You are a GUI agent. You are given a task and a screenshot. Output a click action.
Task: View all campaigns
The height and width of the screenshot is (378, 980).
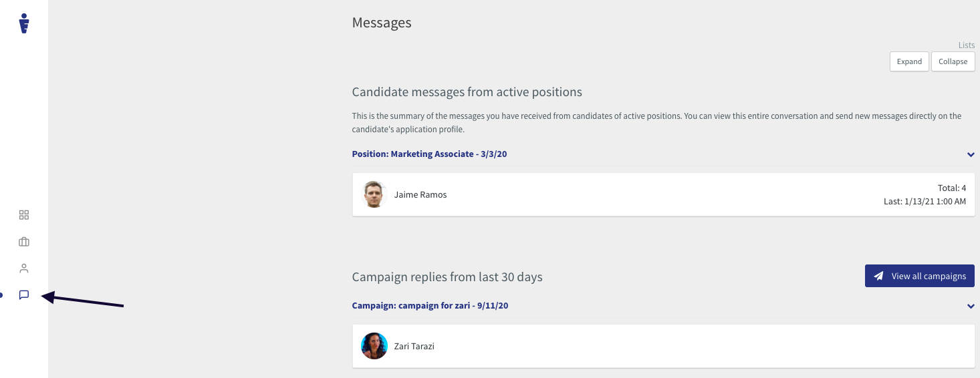point(920,276)
